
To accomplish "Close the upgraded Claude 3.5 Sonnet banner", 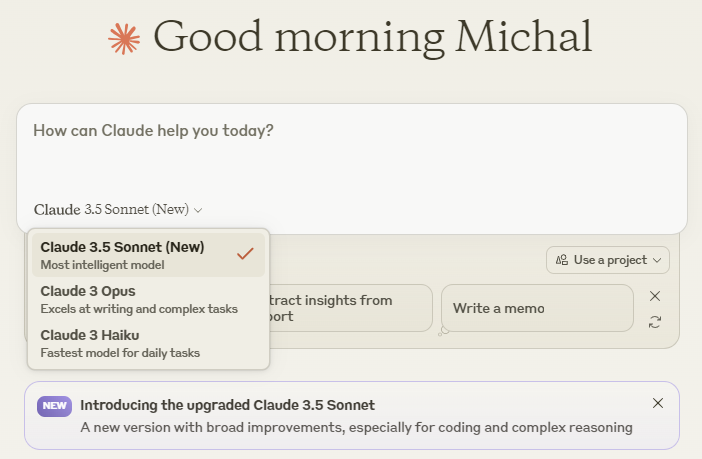I will tap(657, 403).
